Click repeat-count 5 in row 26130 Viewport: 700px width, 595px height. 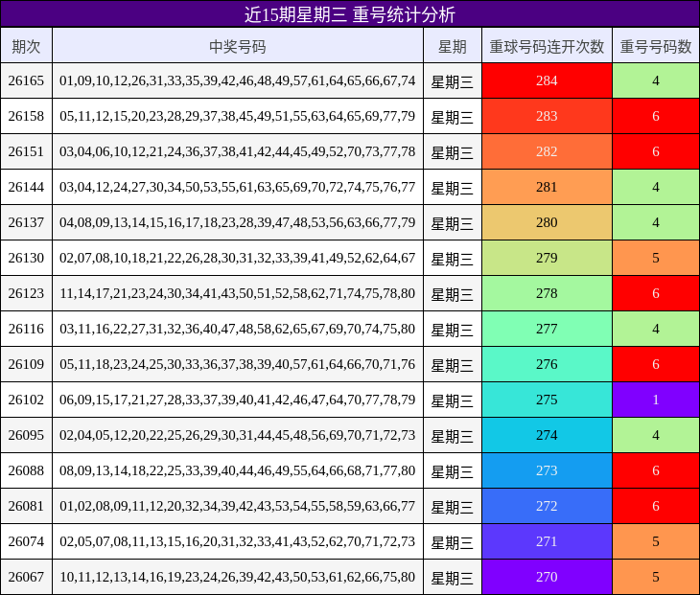pyautogui.click(x=656, y=258)
